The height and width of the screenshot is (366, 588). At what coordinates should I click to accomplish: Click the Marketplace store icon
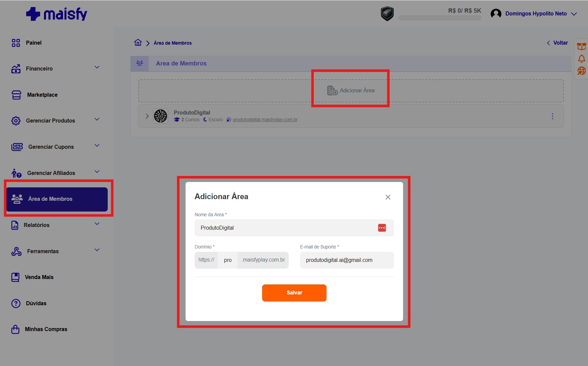tap(16, 95)
